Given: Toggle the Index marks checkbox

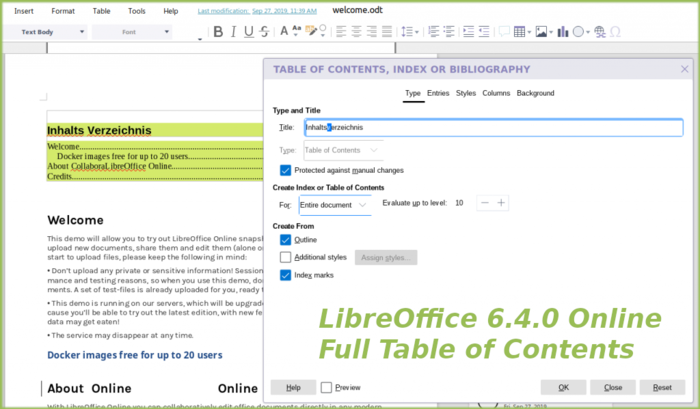Looking at the screenshot, I should click(x=285, y=275).
